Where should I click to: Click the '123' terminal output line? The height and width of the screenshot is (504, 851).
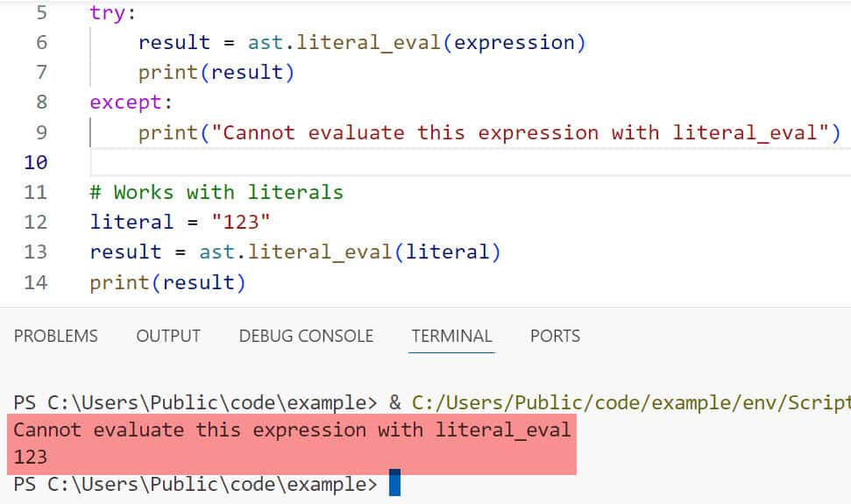[31, 457]
